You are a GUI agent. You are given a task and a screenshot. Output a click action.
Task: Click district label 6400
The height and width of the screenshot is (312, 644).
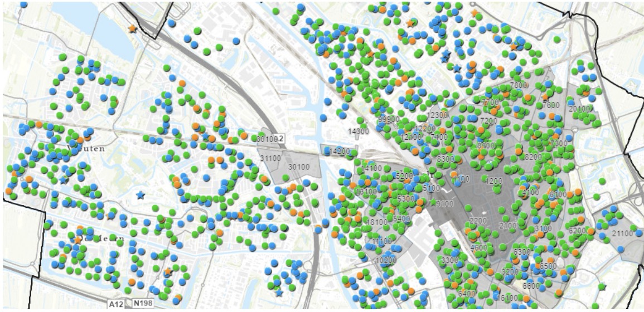coord(467,294)
